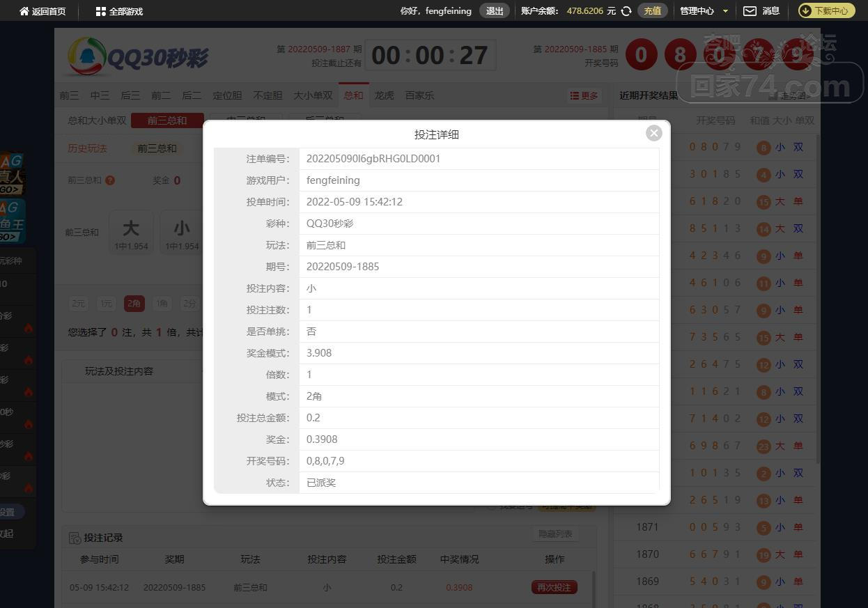Click the 更多 list icon
This screenshot has height=608, width=868.
575,96
